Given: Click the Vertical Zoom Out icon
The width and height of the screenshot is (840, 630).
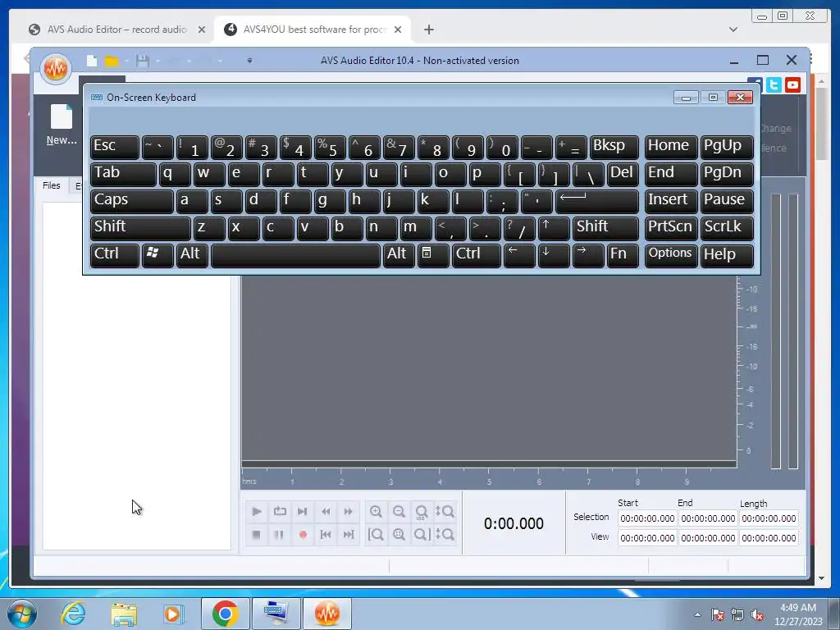Looking at the screenshot, I should (x=445, y=535).
